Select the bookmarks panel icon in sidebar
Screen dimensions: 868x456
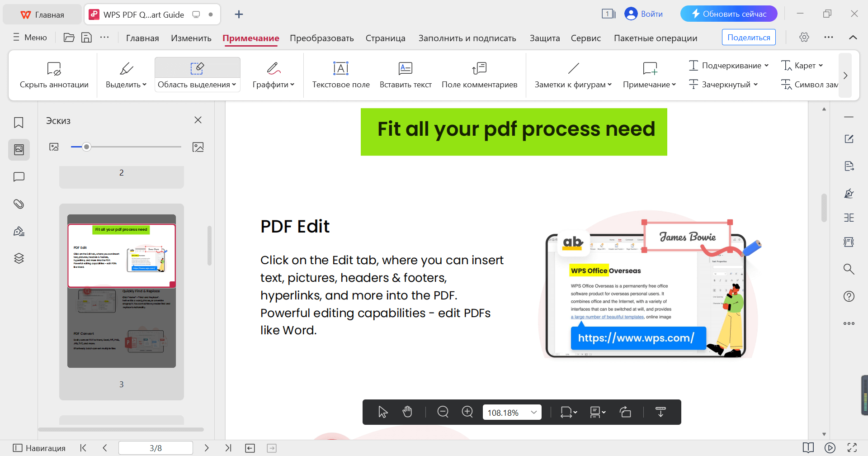click(x=19, y=122)
